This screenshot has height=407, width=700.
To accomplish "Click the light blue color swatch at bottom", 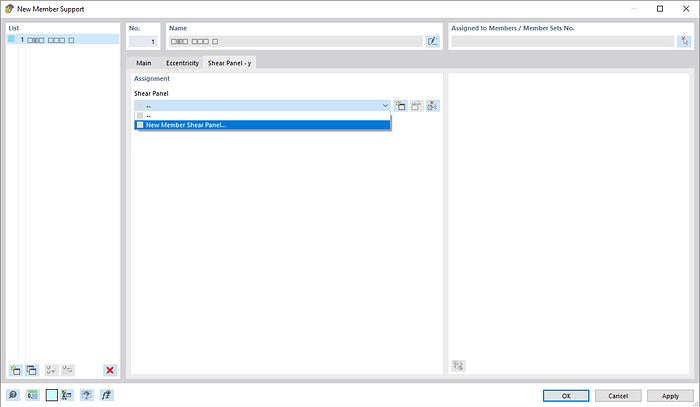I will tap(51, 395).
